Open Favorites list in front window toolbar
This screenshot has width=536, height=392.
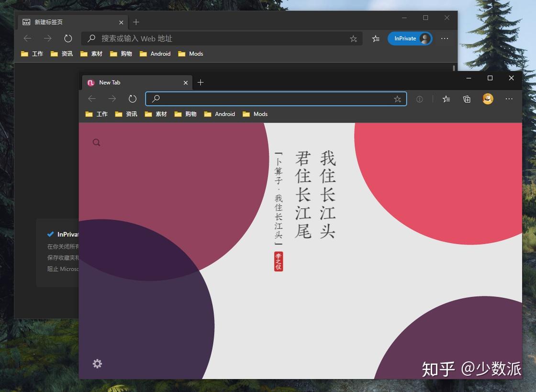[446, 99]
